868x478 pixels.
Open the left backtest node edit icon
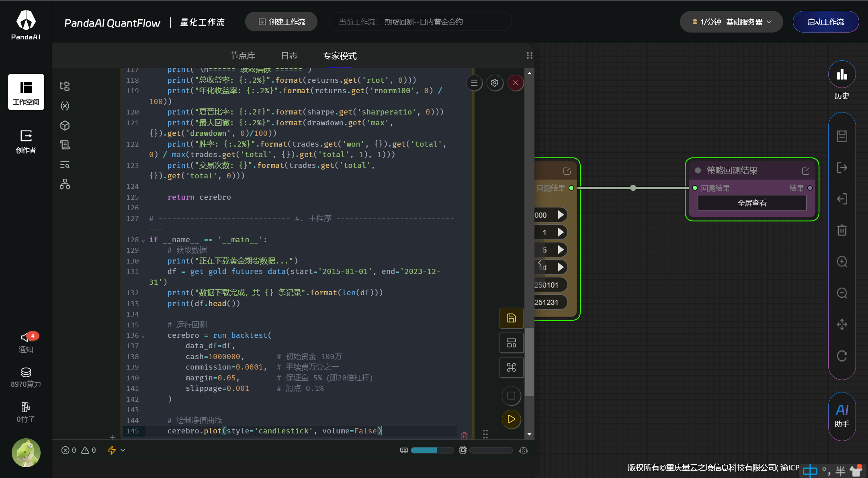[x=567, y=171]
